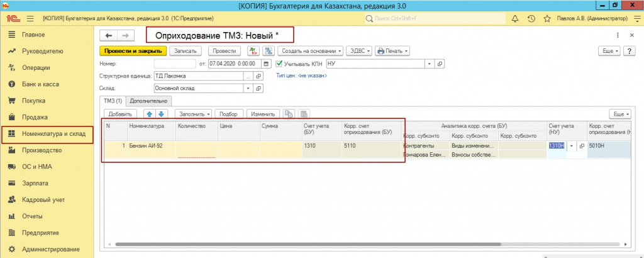Open notifications bell icon
644x258 pixels.
[514, 18]
